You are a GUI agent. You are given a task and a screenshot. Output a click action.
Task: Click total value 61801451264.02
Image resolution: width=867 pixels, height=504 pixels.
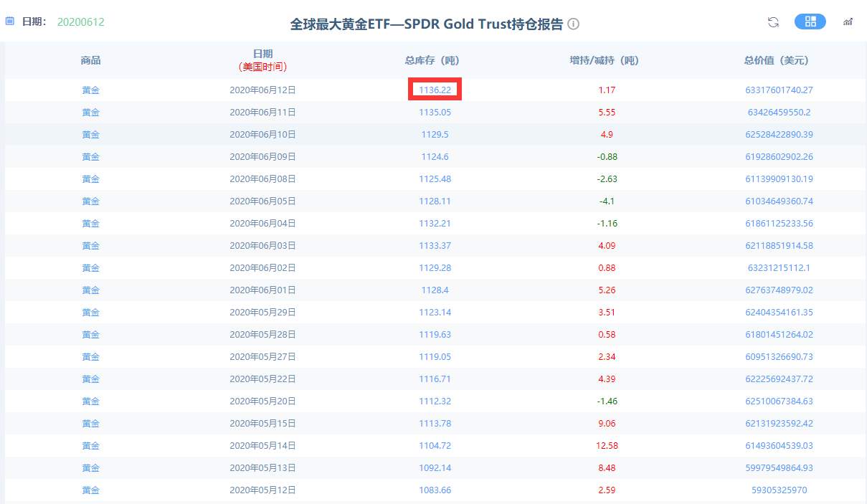point(780,335)
